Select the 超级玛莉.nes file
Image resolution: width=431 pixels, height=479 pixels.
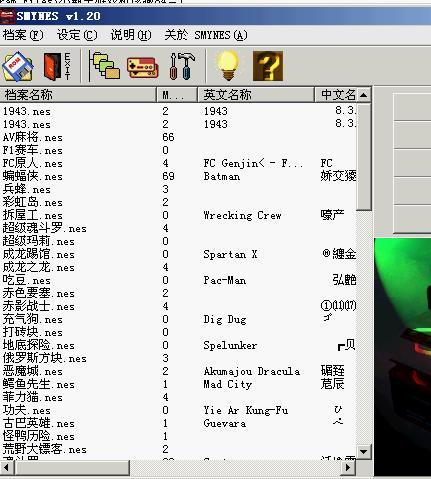(x=39, y=241)
